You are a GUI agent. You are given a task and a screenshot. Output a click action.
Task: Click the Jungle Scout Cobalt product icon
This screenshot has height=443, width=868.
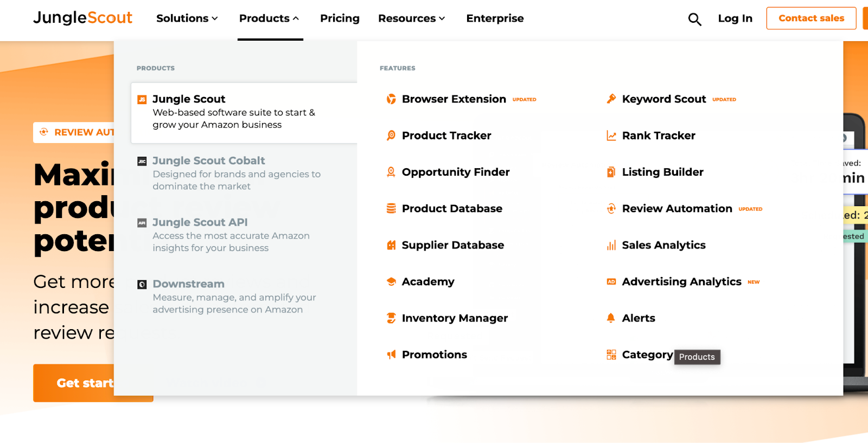[142, 161]
